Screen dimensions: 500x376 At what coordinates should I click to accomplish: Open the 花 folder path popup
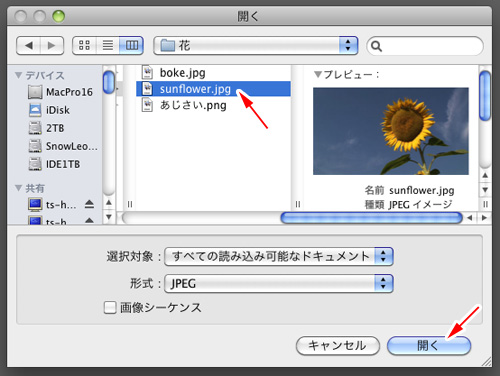point(255,45)
